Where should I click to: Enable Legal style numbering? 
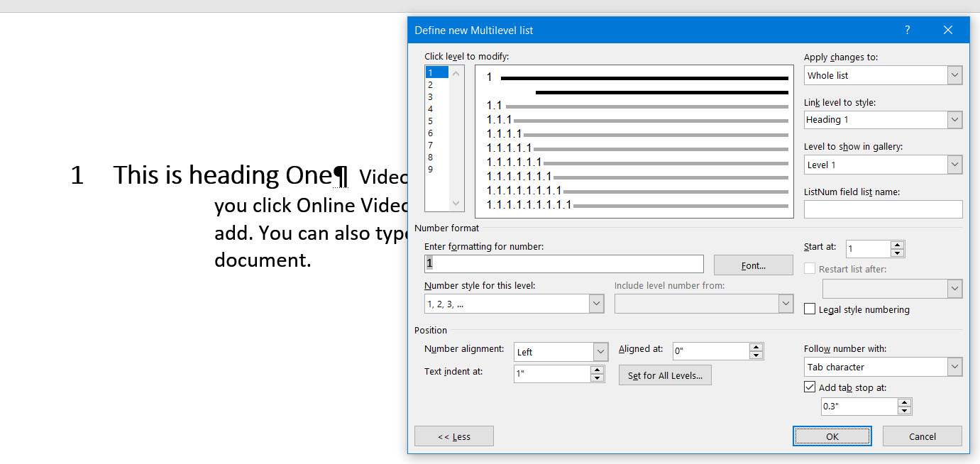(810, 308)
